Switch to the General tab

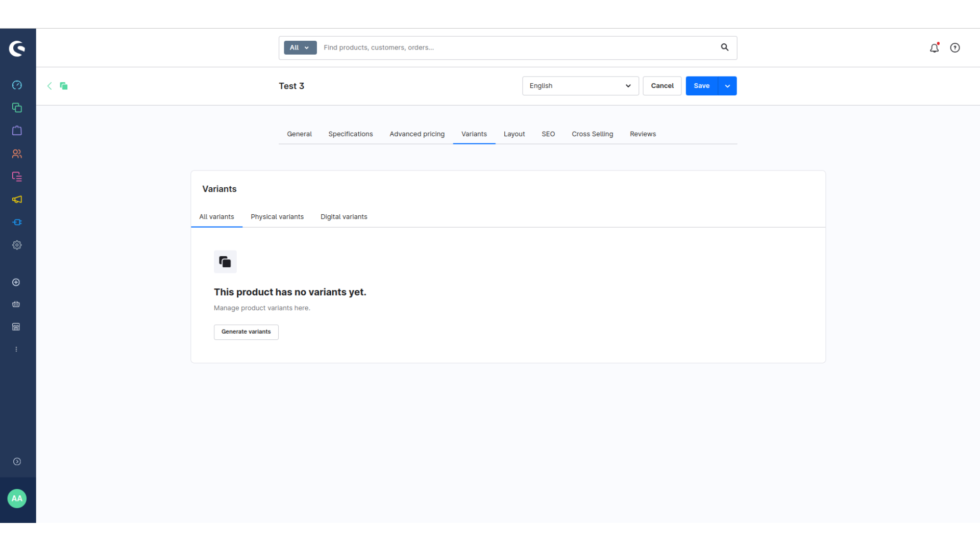click(x=299, y=134)
